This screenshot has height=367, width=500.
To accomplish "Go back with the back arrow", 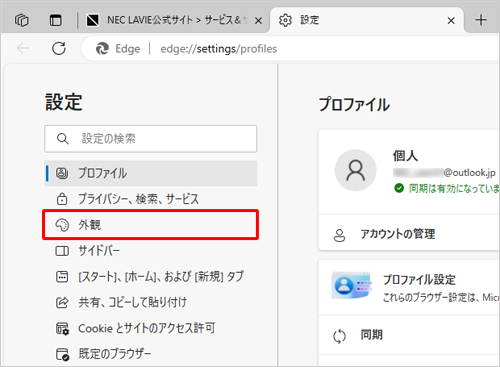I will click(x=23, y=48).
